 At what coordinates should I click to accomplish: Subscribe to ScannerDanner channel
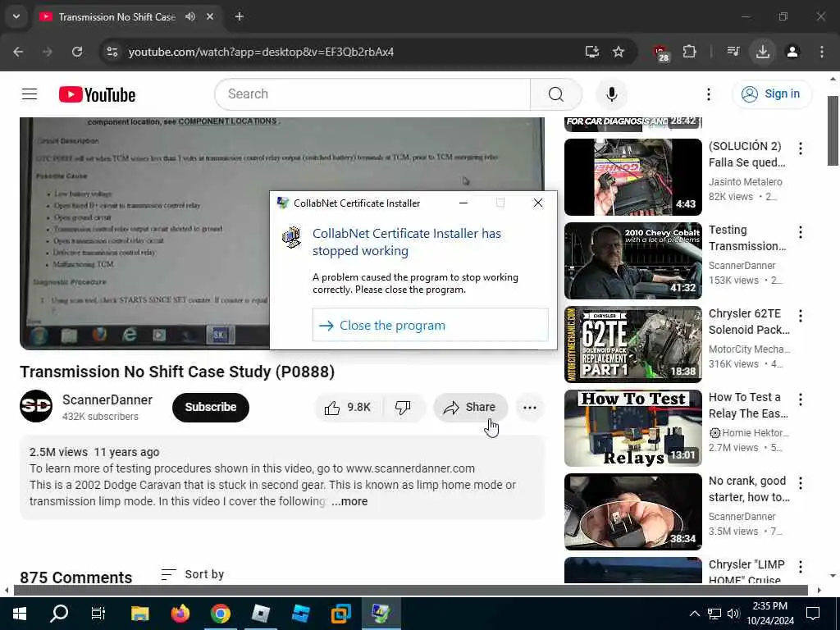[x=211, y=408]
